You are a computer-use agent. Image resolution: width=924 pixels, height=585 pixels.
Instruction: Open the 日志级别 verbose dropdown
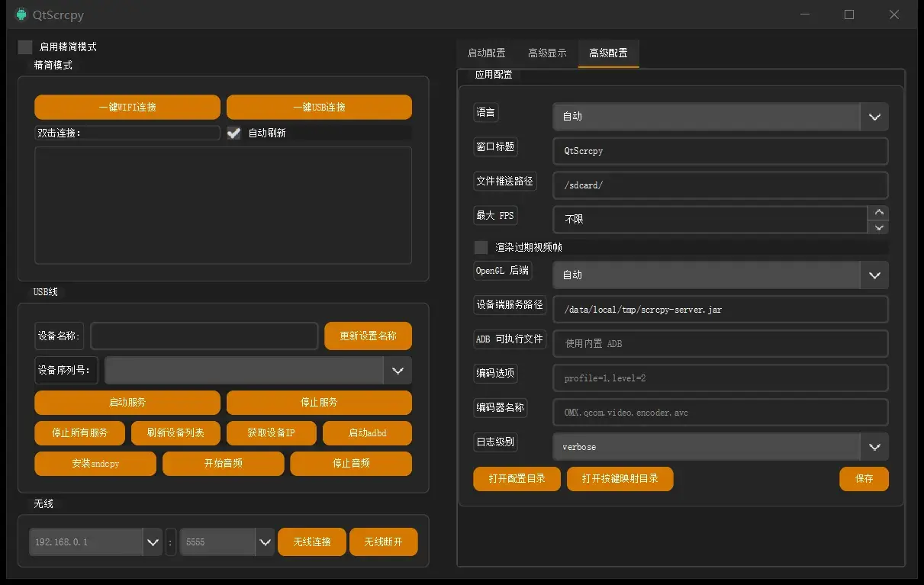(x=720, y=447)
